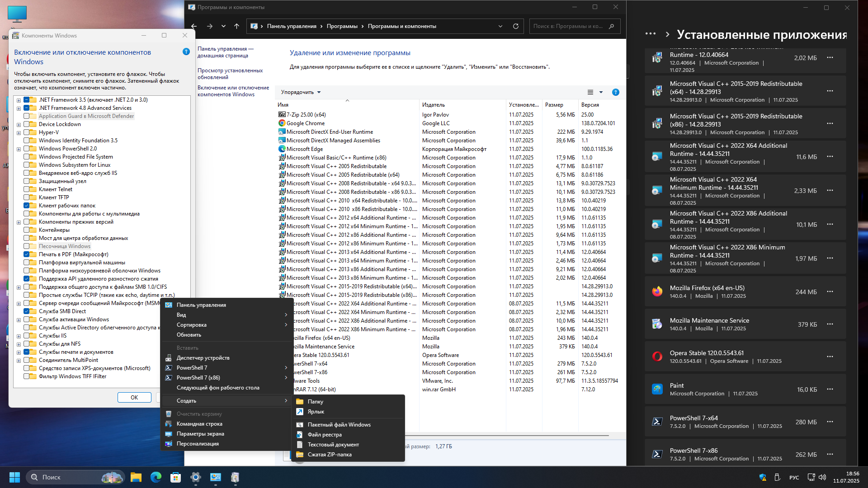Expand Службы печати и документов node
Viewport: 868px width, 488px height.
(19, 352)
